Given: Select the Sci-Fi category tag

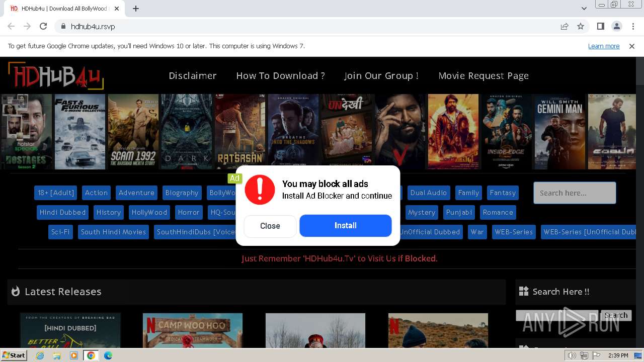Looking at the screenshot, I should (60, 232).
